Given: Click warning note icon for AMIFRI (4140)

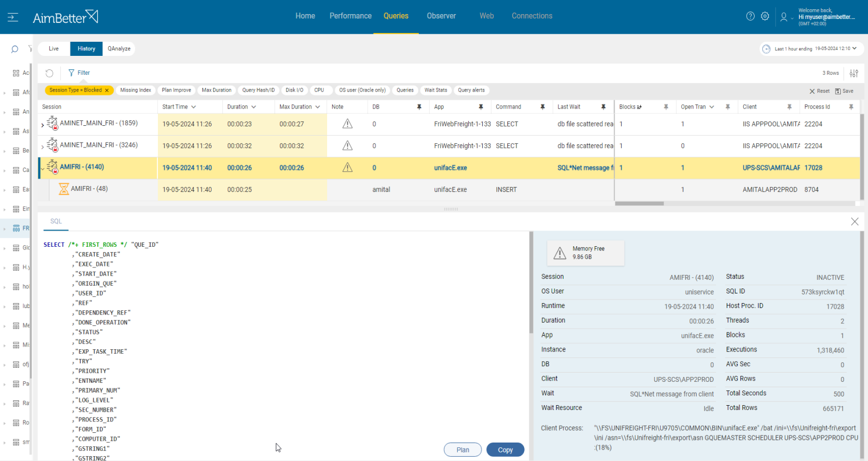Looking at the screenshot, I should point(348,168).
